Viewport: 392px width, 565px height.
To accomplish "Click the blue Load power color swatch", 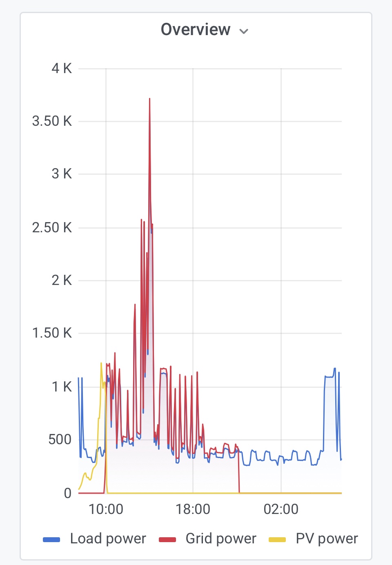I will click(x=51, y=539).
